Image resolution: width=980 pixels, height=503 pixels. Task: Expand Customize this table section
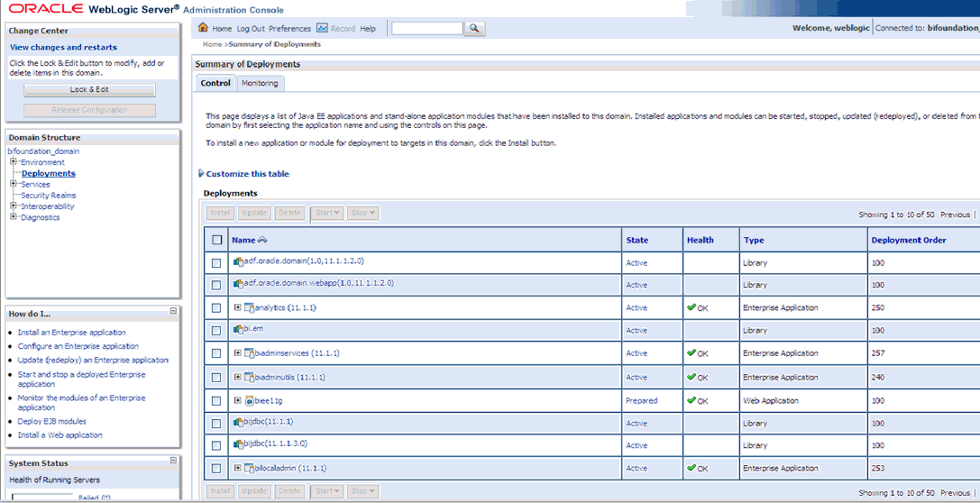point(201,174)
